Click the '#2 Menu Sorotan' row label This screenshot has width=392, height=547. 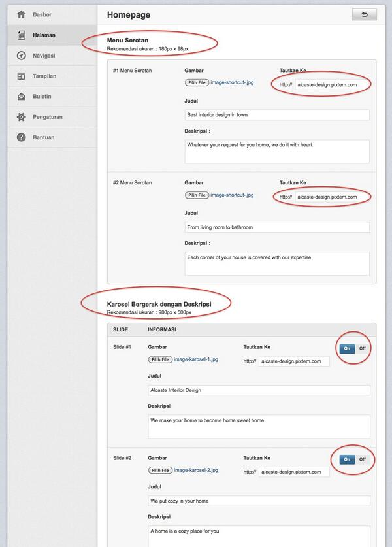point(132,182)
